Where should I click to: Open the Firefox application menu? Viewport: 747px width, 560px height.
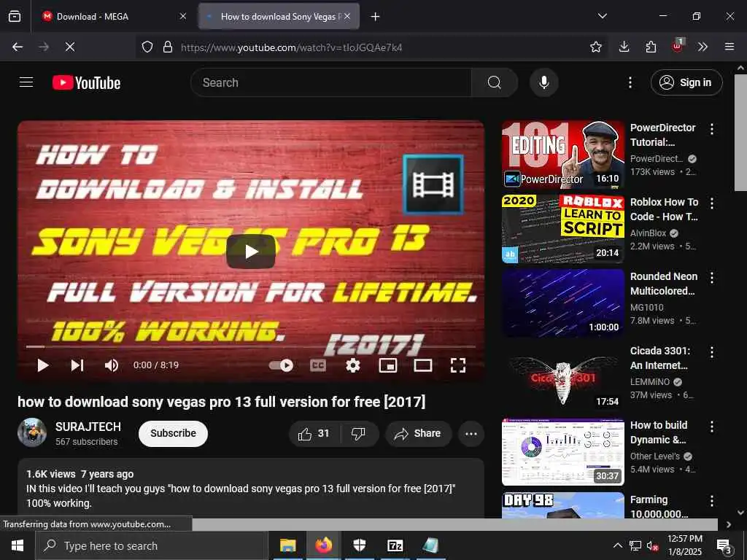tap(729, 47)
